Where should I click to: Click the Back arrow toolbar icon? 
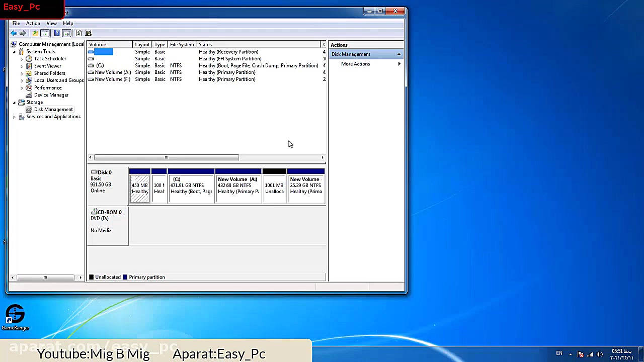14,33
